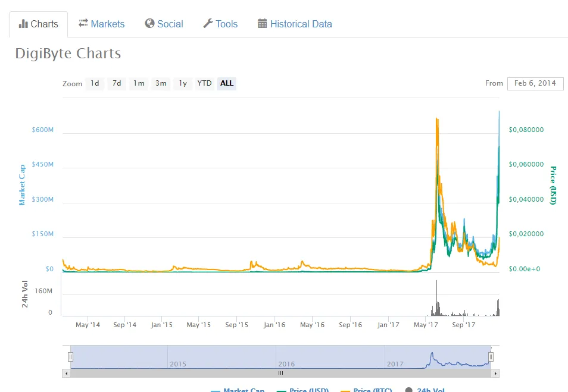Click the wrench icon beside Tools

click(208, 23)
